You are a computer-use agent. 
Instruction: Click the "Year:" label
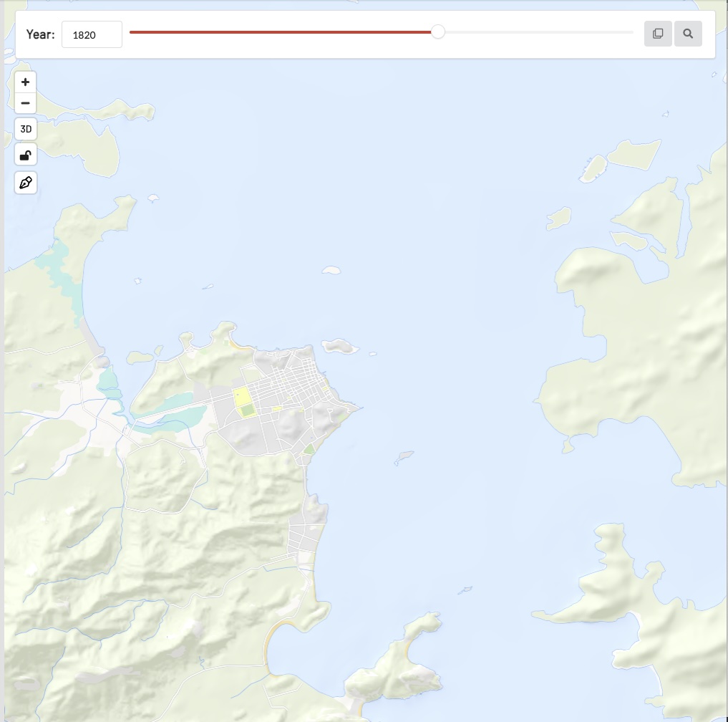[x=40, y=34]
